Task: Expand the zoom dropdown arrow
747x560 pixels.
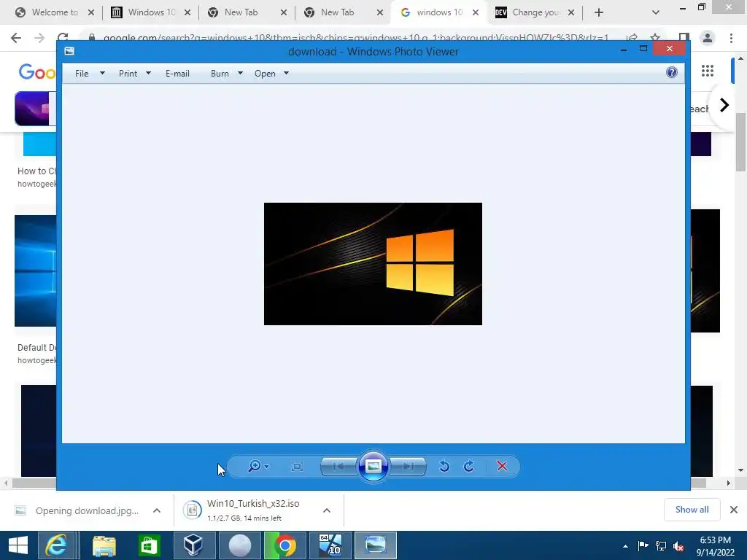Action: (267, 467)
